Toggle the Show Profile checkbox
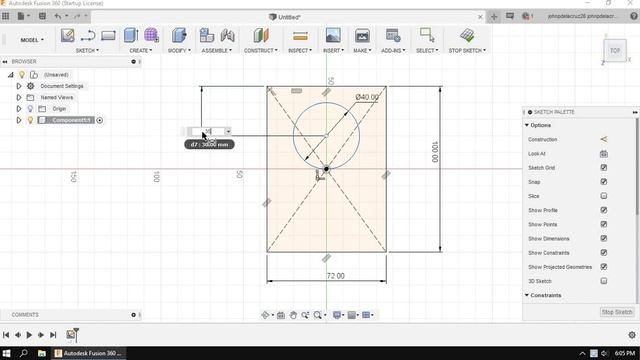Screen dimensions: 640x360 coord(604,210)
